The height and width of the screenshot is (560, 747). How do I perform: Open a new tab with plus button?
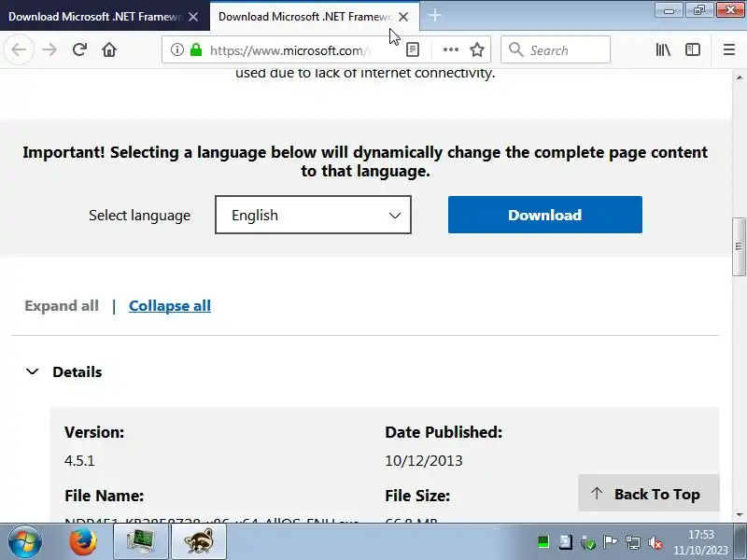pos(434,16)
